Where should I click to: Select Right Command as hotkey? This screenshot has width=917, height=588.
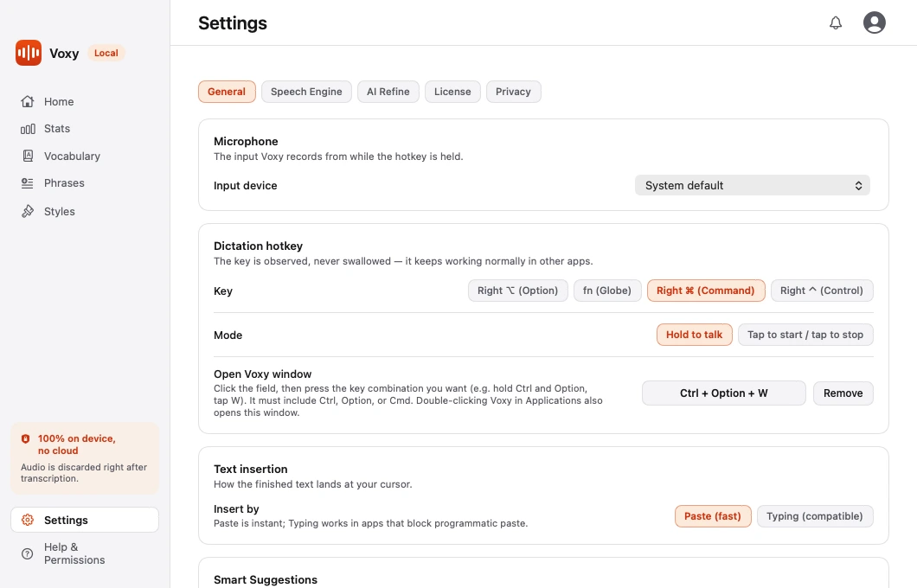706,291
